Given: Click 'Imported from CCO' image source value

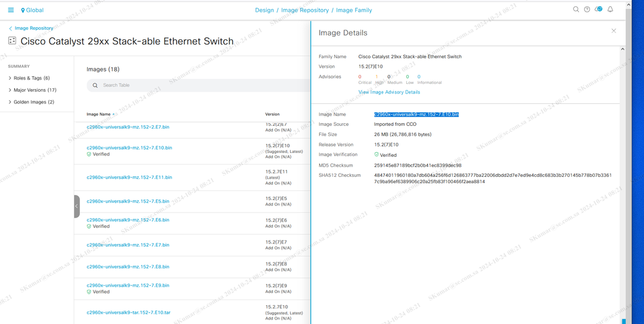Looking at the screenshot, I should (396, 125).
